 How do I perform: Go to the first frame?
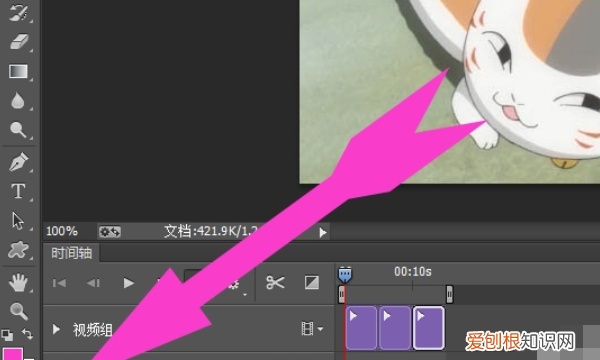click(59, 283)
